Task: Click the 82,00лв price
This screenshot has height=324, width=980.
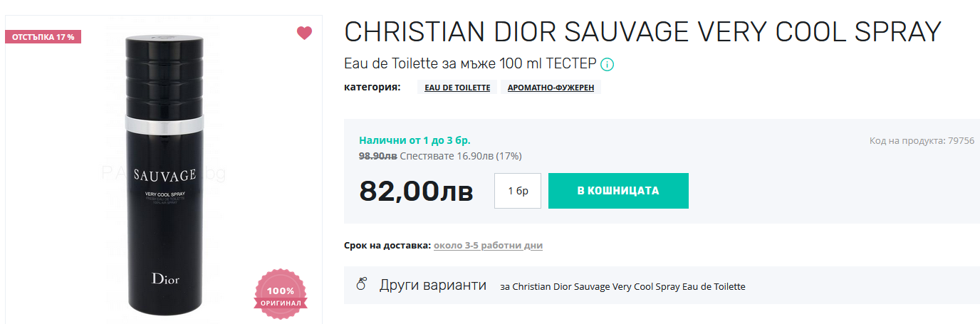Action: (x=416, y=191)
